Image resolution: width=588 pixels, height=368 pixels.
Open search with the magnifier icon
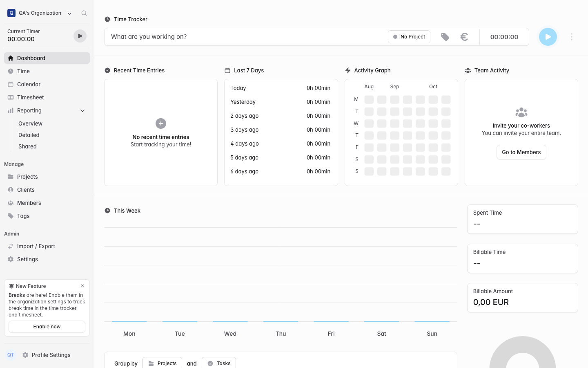point(84,13)
